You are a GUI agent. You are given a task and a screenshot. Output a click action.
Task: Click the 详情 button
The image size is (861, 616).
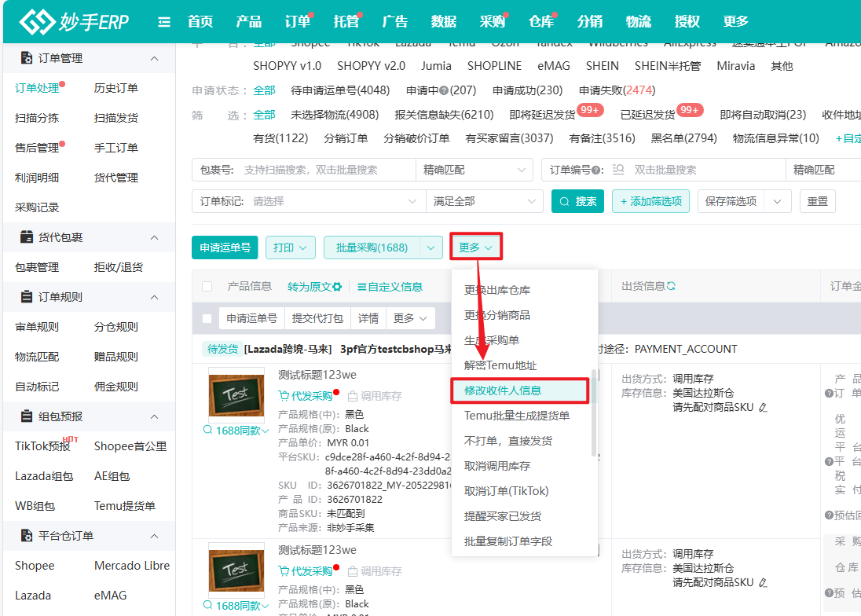368,318
